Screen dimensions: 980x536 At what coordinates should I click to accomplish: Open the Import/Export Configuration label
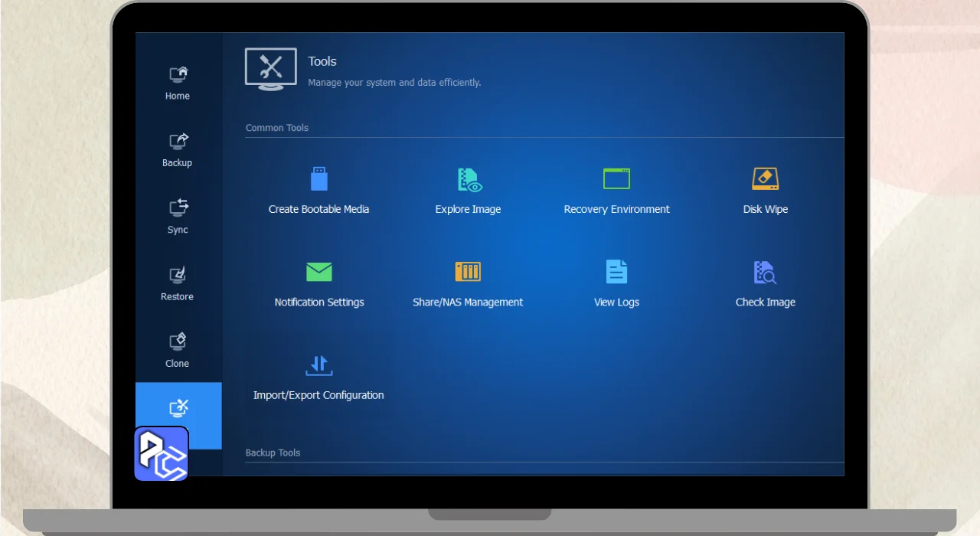pyautogui.click(x=318, y=396)
